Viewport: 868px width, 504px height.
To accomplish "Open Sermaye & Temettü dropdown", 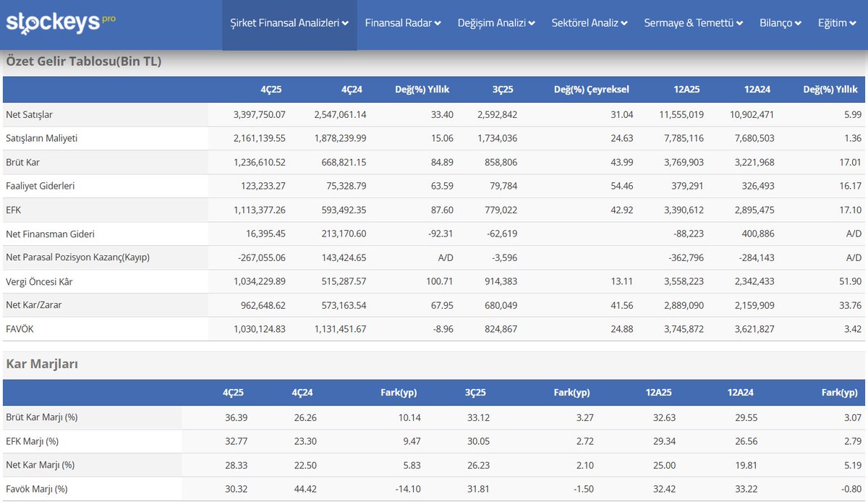I will click(x=694, y=23).
